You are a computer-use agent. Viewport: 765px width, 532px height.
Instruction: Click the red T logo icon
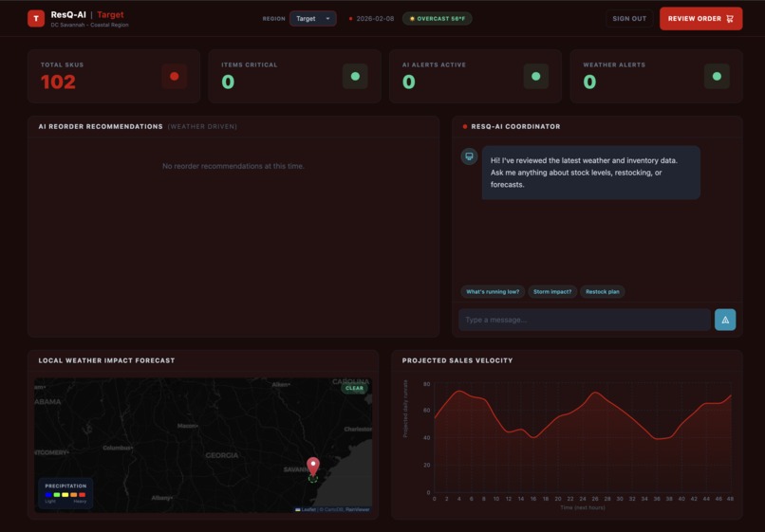[x=36, y=19]
